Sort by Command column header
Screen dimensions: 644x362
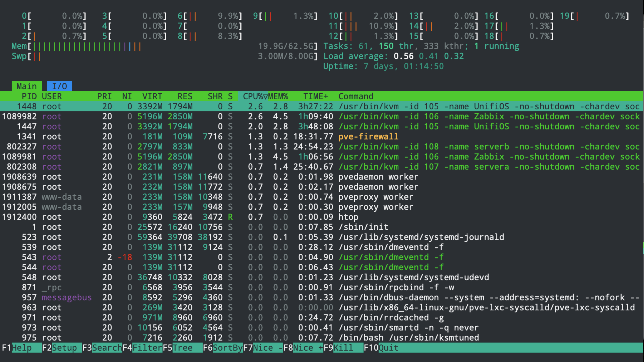point(356,96)
